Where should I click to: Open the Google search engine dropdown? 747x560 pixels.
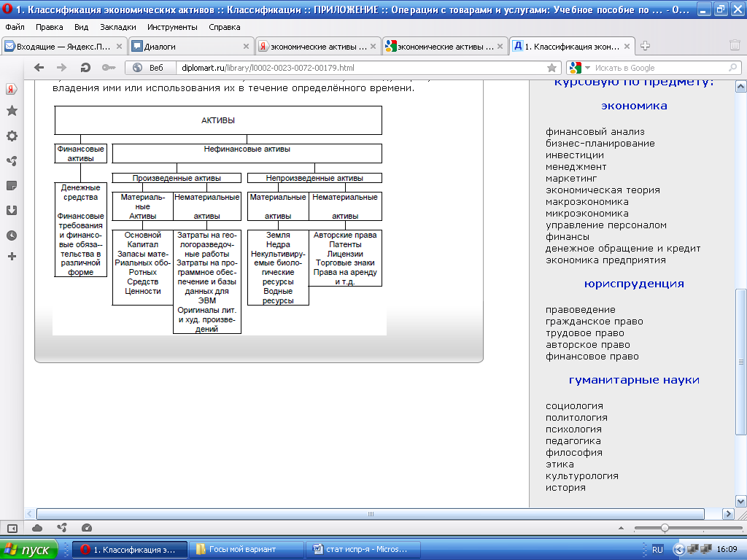[587, 68]
